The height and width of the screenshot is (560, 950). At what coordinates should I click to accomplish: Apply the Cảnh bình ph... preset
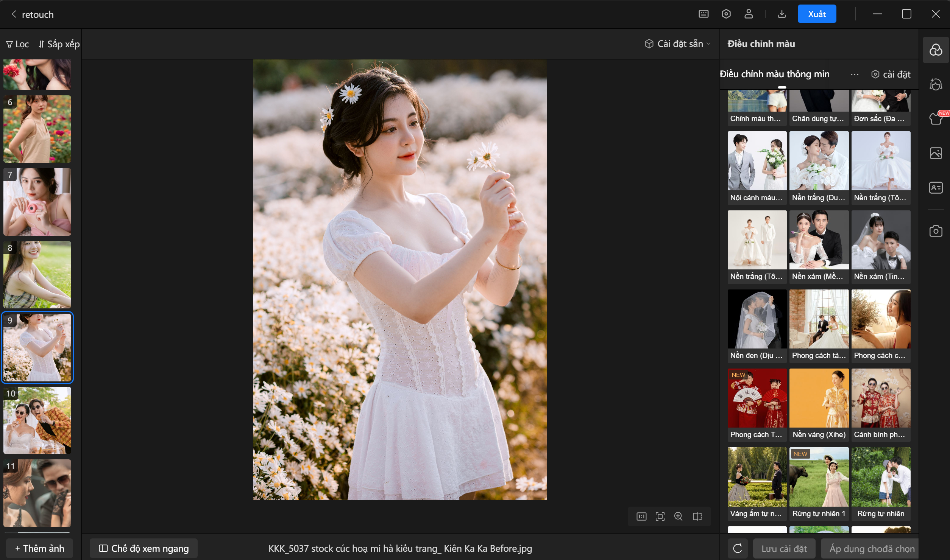click(x=881, y=405)
